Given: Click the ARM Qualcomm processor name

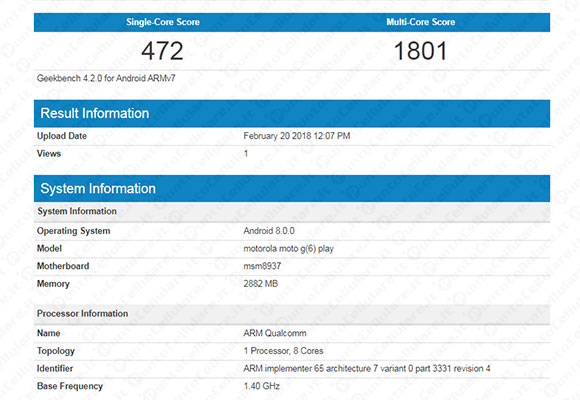Looking at the screenshot, I should pyautogui.click(x=275, y=333).
